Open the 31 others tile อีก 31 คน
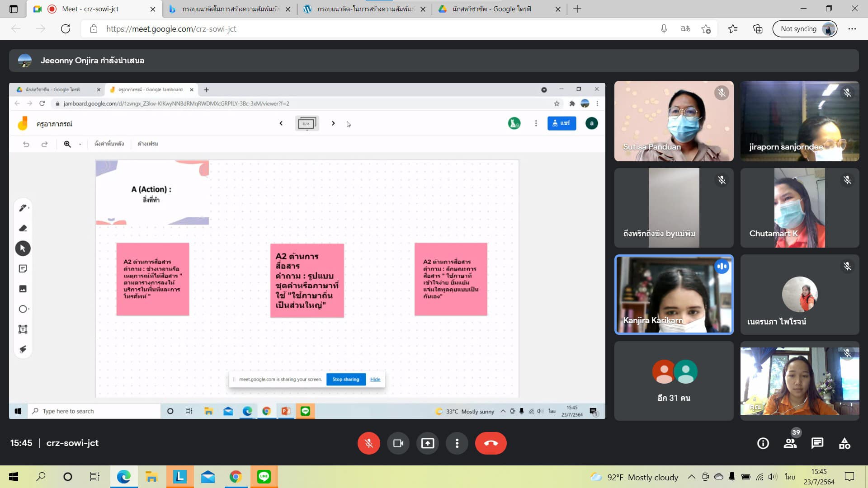 [x=674, y=381]
